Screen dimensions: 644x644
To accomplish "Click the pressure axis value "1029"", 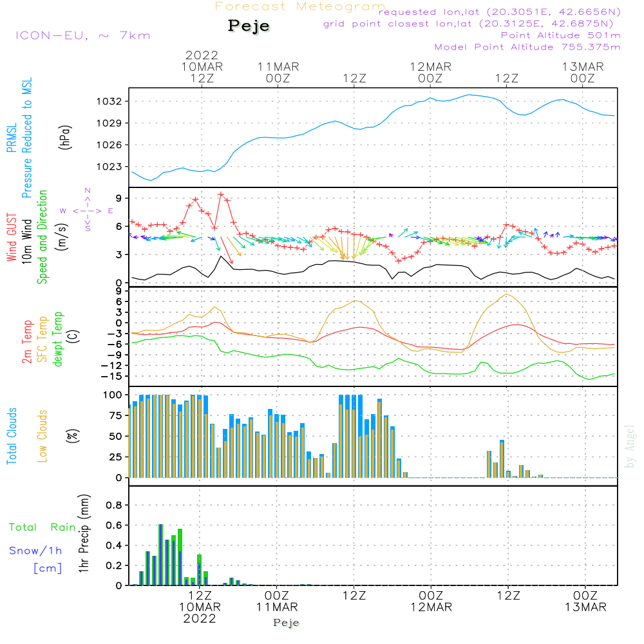I will coord(109,123).
